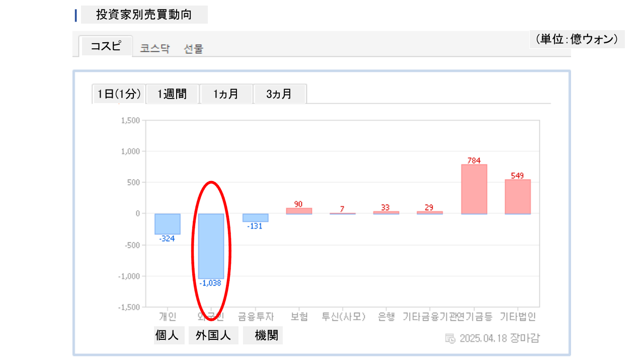Click the 個人 label under chart
Image resolution: width=644 pixels, height=362 pixels.
167,335
